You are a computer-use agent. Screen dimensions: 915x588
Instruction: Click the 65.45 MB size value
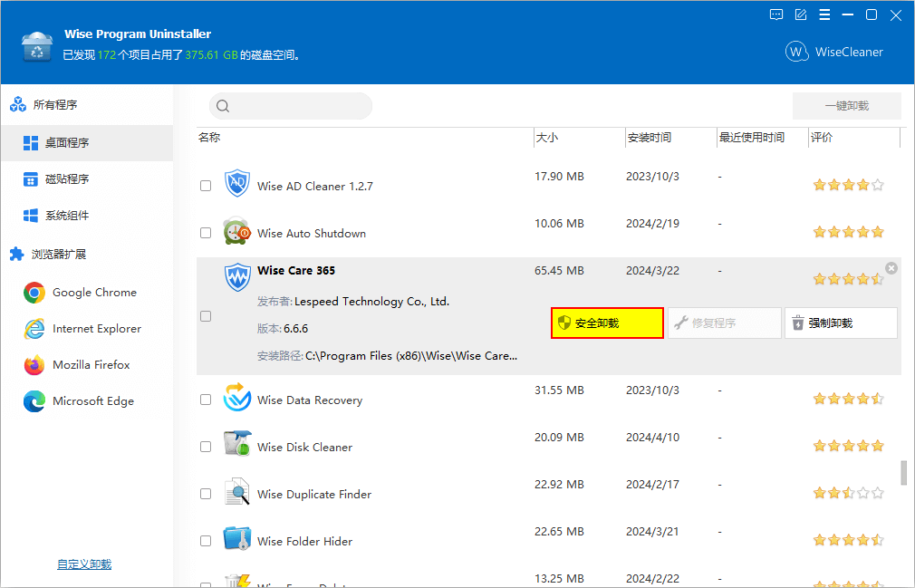coord(559,271)
